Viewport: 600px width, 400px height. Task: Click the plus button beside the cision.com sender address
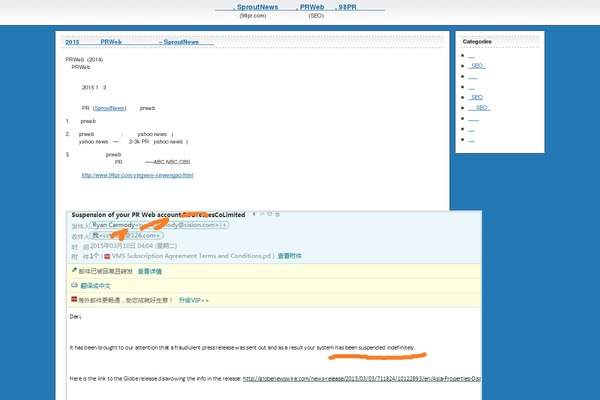point(225,225)
